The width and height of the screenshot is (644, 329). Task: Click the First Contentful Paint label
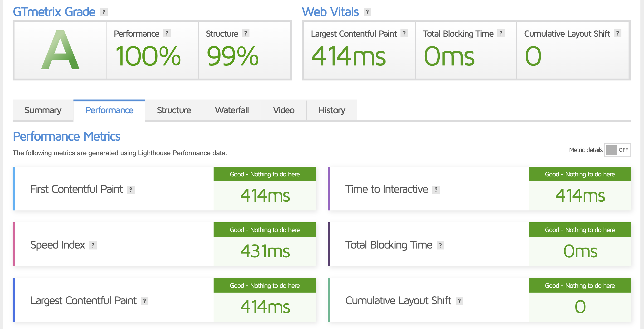[x=77, y=189]
